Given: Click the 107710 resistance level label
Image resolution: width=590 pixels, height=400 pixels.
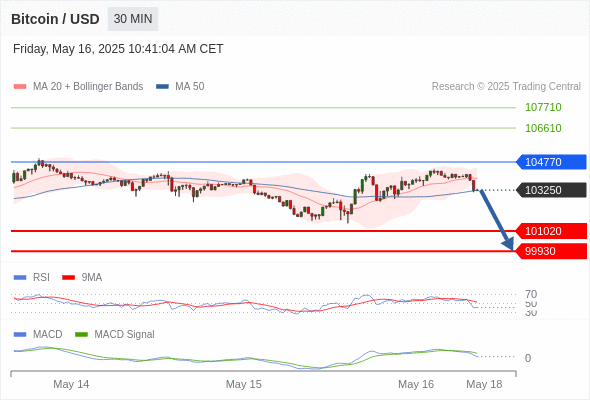Looking at the screenshot, I should click(543, 107).
